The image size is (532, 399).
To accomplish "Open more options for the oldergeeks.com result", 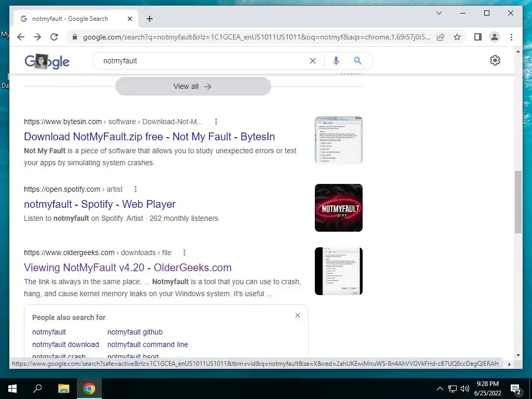I will pyautogui.click(x=184, y=252).
